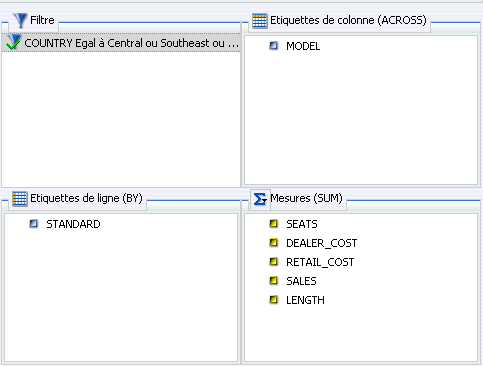Click the blue square icon beside MODEL
This screenshot has width=483, height=366.
click(x=273, y=45)
